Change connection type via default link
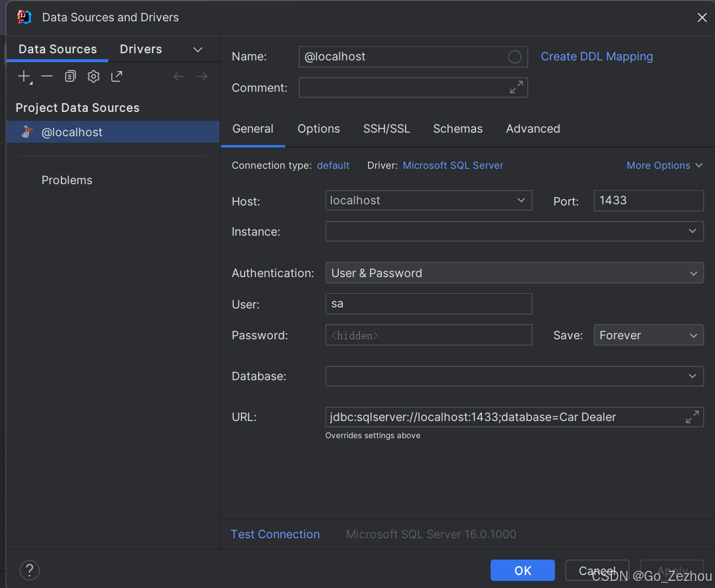Viewport: 715px width, 588px height. click(333, 166)
